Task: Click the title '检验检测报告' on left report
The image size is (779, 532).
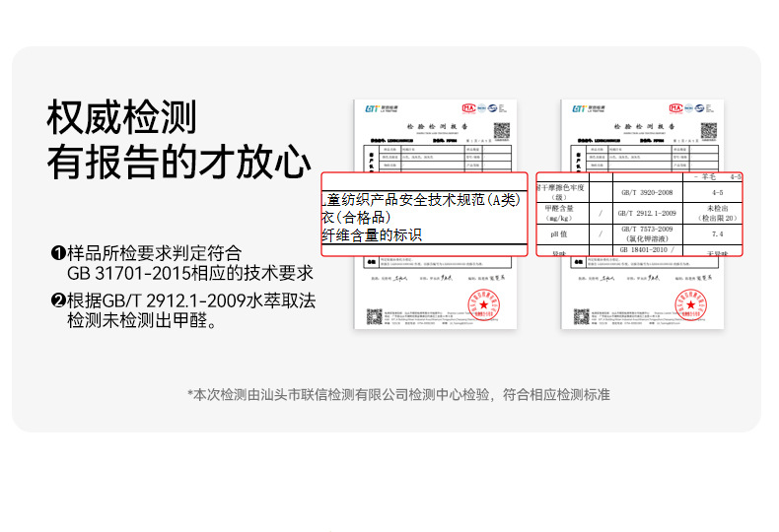Action: (x=438, y=126)
